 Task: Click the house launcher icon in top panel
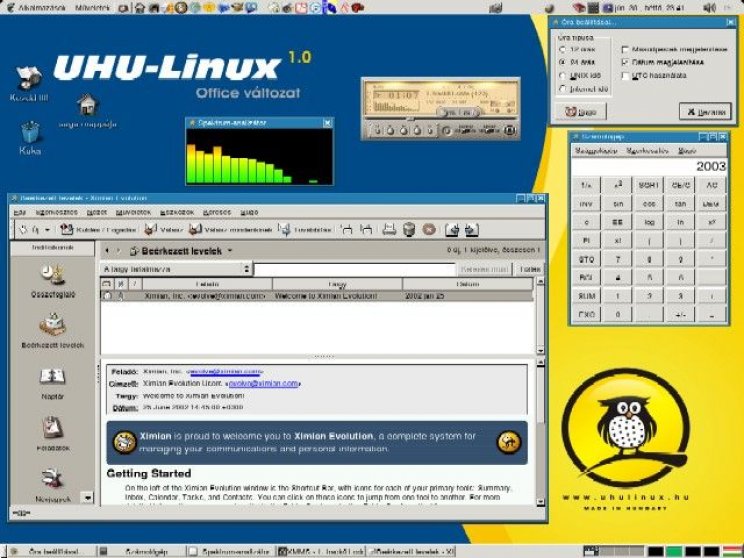[139, 8]
